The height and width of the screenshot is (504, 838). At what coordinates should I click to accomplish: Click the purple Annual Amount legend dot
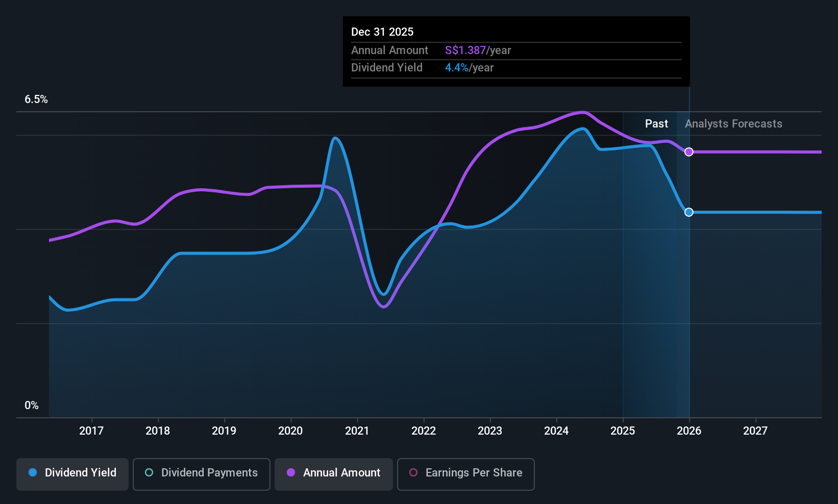[x=291, y=472]
